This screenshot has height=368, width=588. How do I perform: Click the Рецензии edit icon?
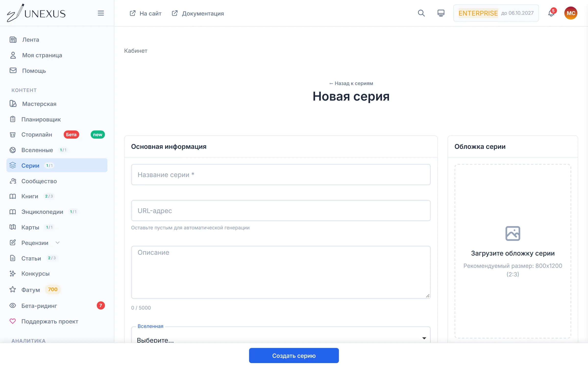pos(13,243)
